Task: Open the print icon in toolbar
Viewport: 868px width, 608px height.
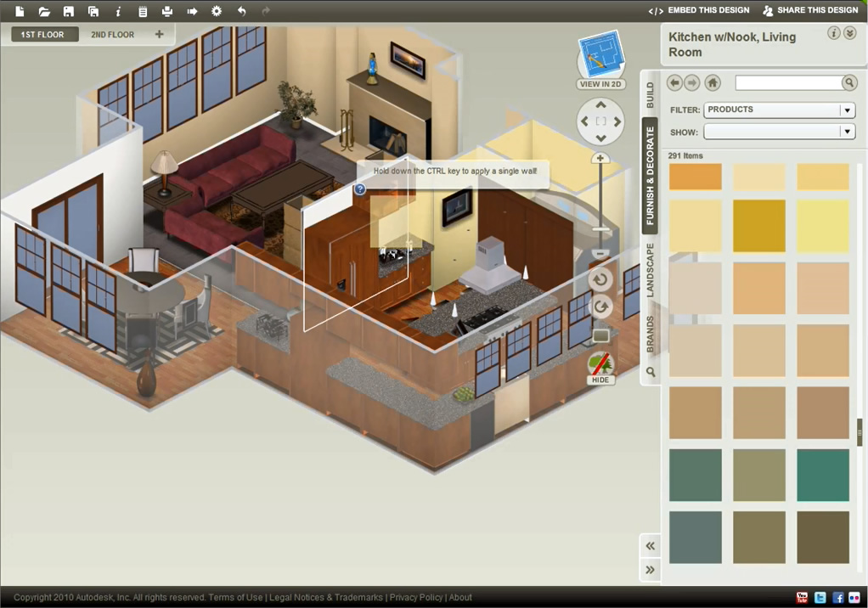Action: pyautogui.click(x=166, y=11)
